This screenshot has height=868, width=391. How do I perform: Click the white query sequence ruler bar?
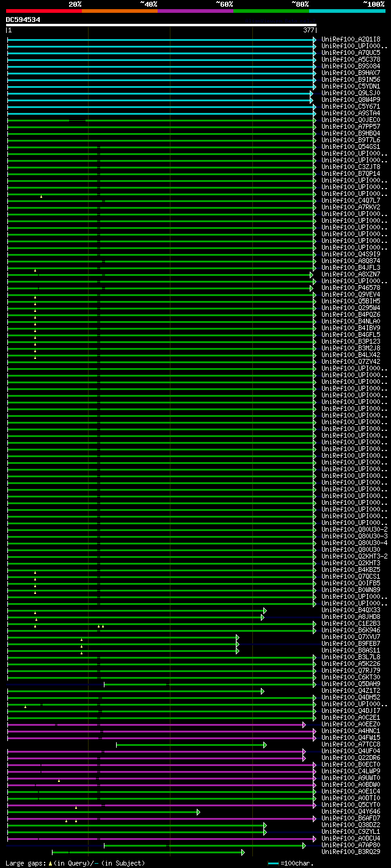(161, 25)
